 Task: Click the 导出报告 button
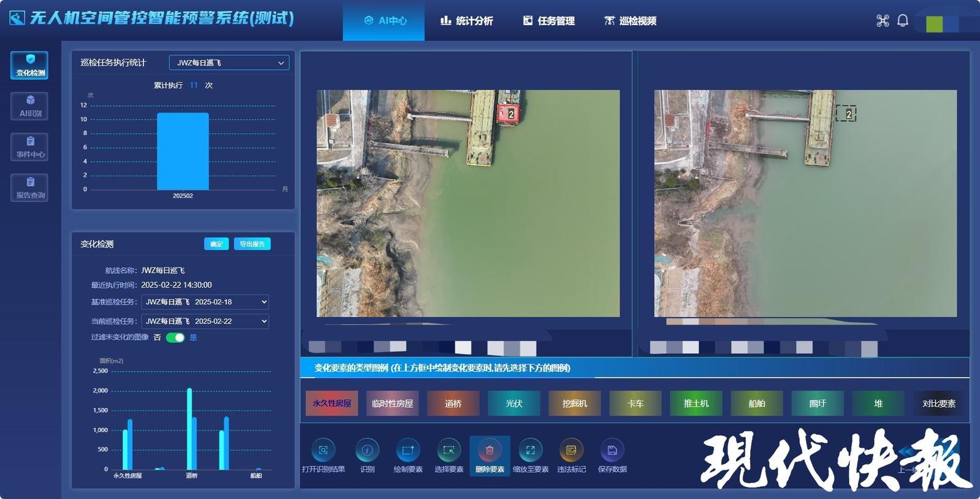coord(252,244)
